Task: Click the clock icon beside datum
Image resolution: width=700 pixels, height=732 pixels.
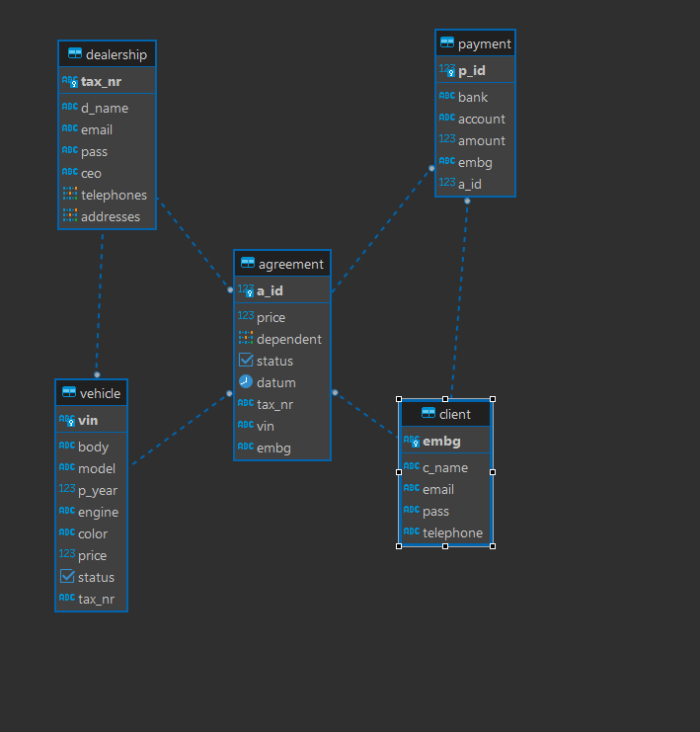Action: 246,382
